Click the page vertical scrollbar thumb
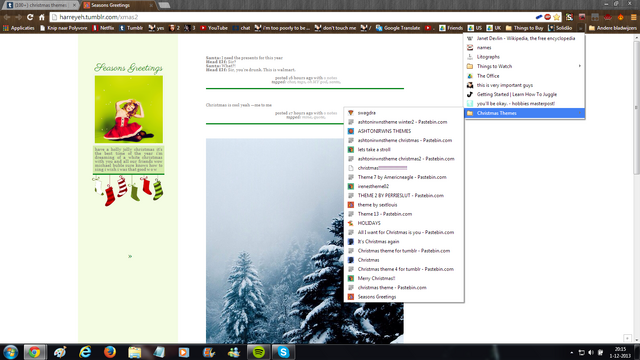Image resolution: width=640 pixels, height=360 pixels. [636, 108]
